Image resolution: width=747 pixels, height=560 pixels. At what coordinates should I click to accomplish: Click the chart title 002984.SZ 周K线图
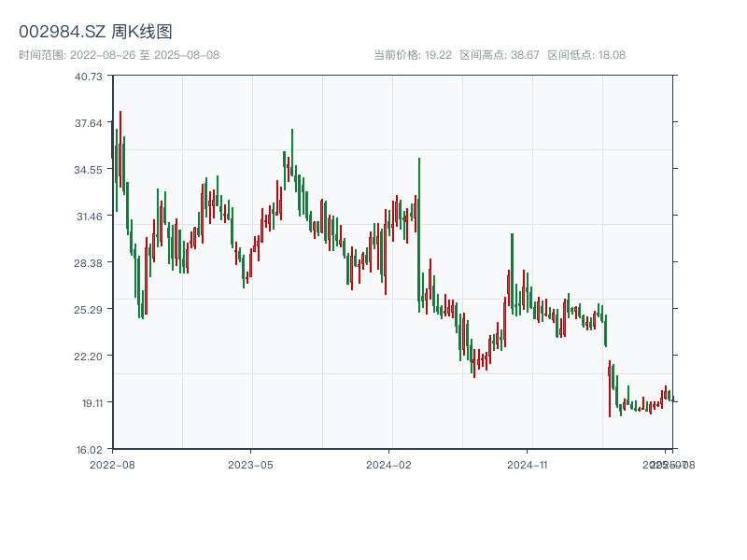(x=95, y=32)
